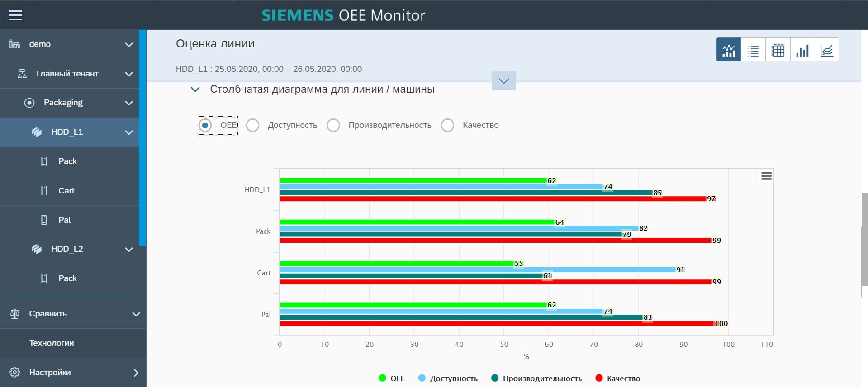Image resolution: width=868 pixels, height=387 pixels.
Task: Click the HDD_L1 chart axis label
Action: [x=257, y=190]
